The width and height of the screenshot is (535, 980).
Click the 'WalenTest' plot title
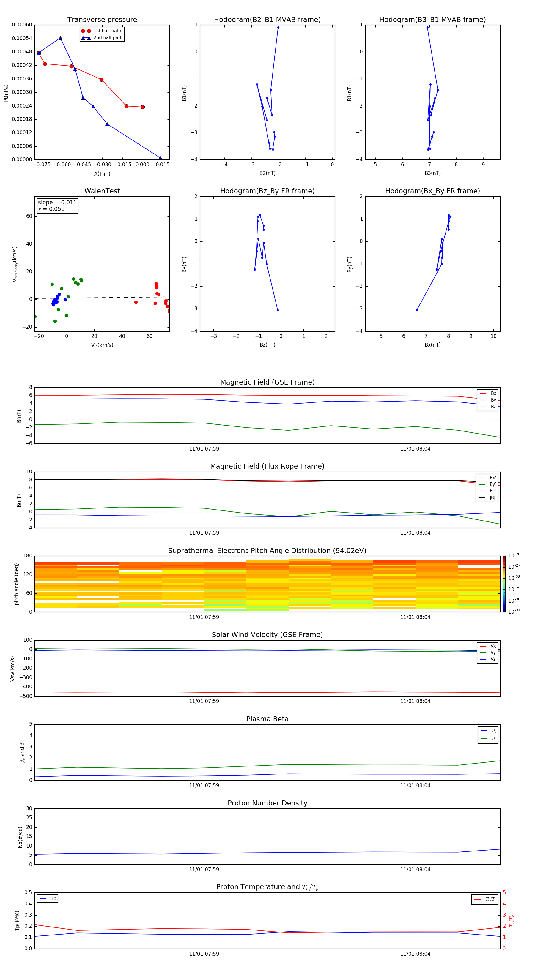[x=102, y=191]
